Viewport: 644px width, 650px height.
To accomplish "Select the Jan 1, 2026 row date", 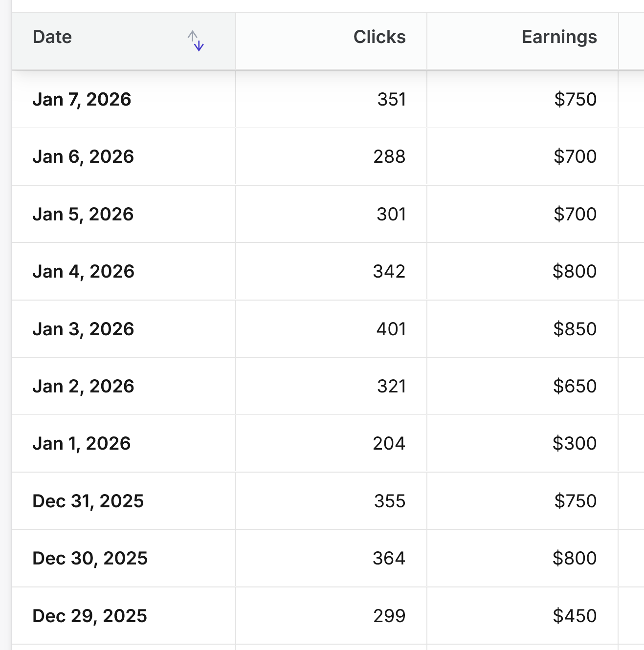I will coord(81,444).
